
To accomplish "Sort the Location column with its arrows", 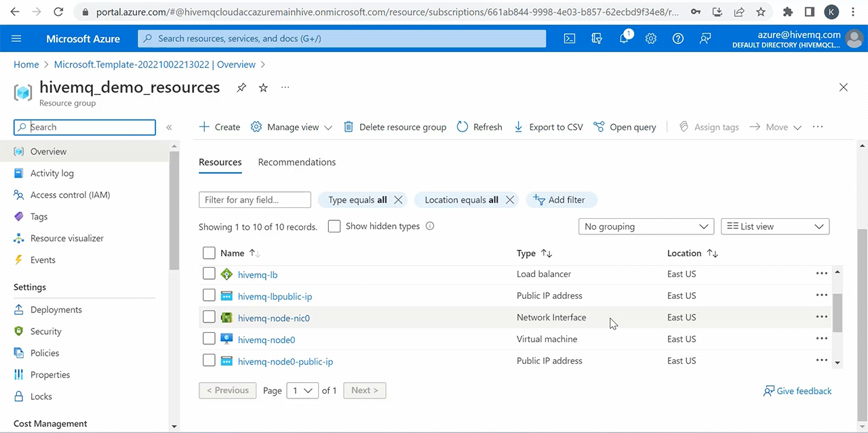I will (x=712, y=253).
